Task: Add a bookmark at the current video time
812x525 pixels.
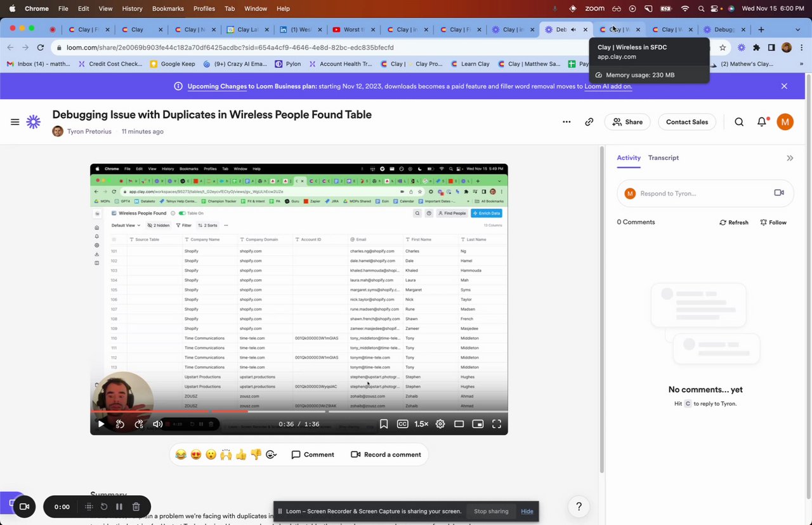Action: click(384, 424)
